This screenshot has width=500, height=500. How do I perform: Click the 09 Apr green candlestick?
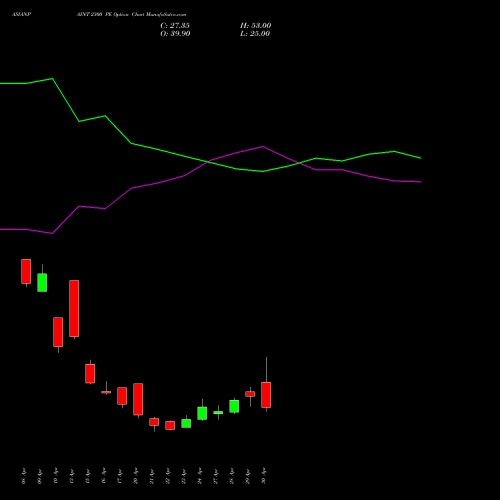[x=42, y=282]
